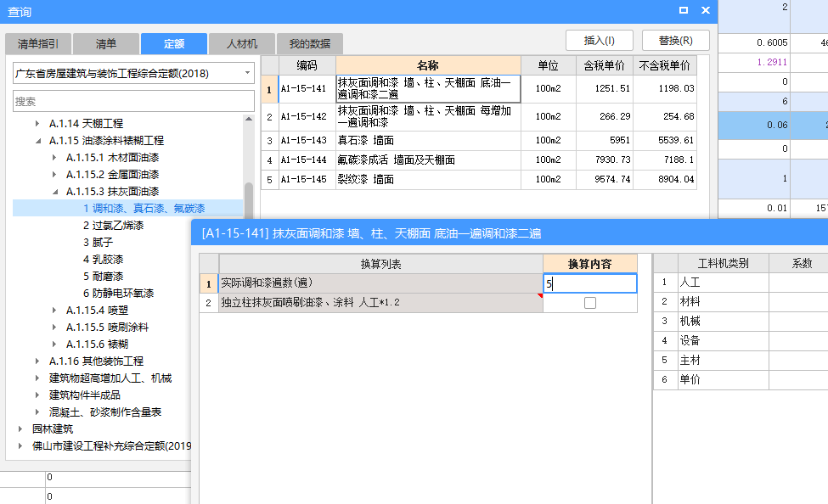
Task: Select tree item 2 过氯乙烯漆
Action: click(x=114, y=226)
